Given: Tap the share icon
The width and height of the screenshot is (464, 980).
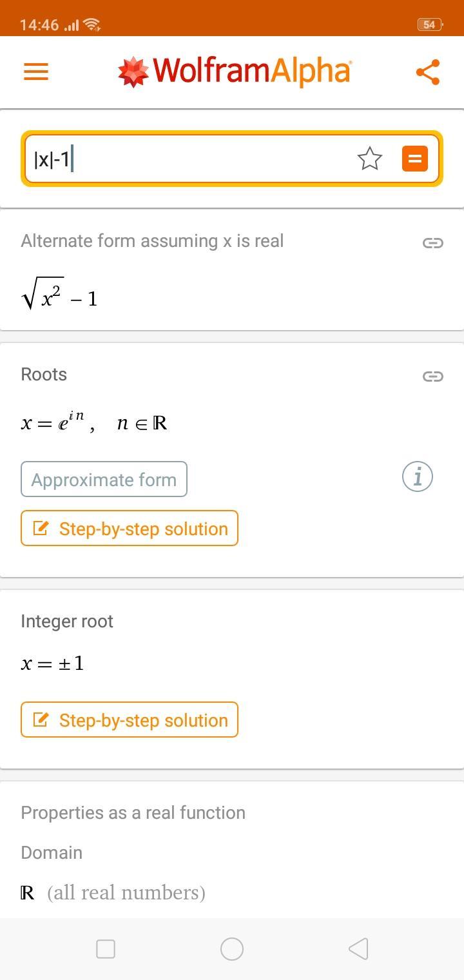Looking at the screenshot, I should [428, 72].
